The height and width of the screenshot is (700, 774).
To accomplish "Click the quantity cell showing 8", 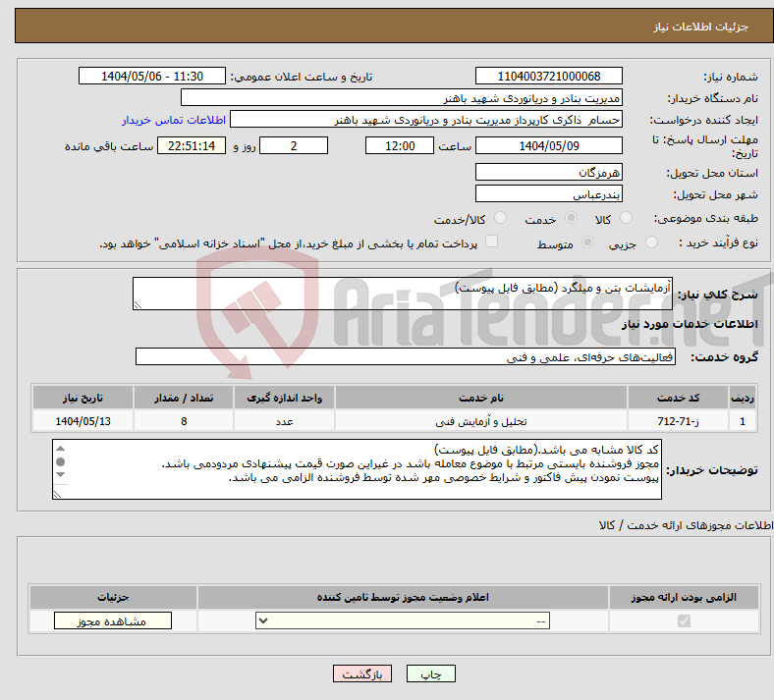I will (184, 421).
